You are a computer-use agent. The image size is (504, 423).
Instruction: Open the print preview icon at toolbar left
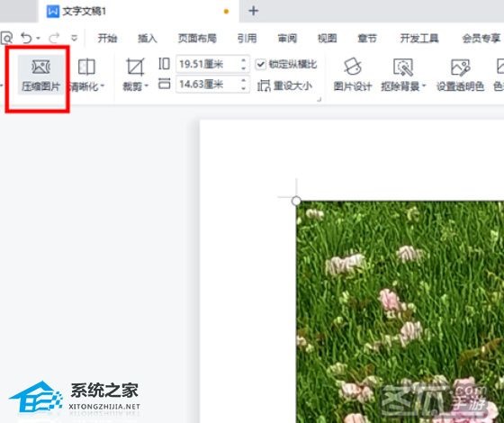pyautogui.click(x=6, y=38)
